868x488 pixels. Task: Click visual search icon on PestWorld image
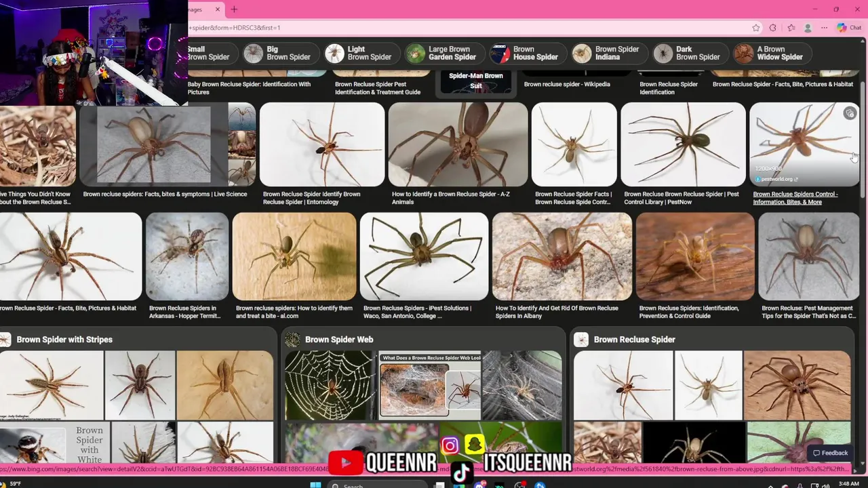pyautogui.click(x=850, y=114)
